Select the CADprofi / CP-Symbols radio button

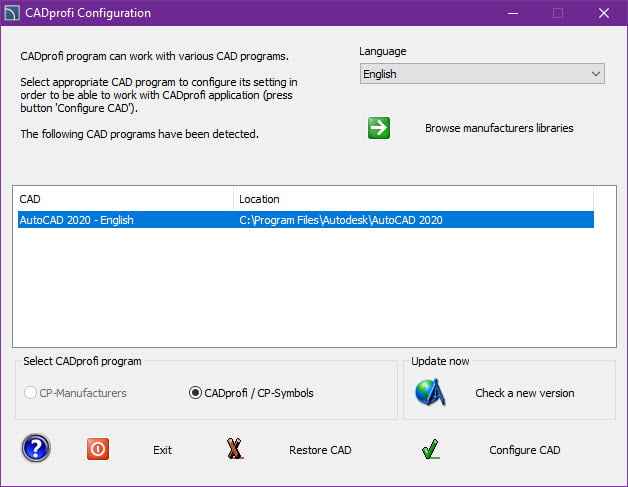click(195, 393)
